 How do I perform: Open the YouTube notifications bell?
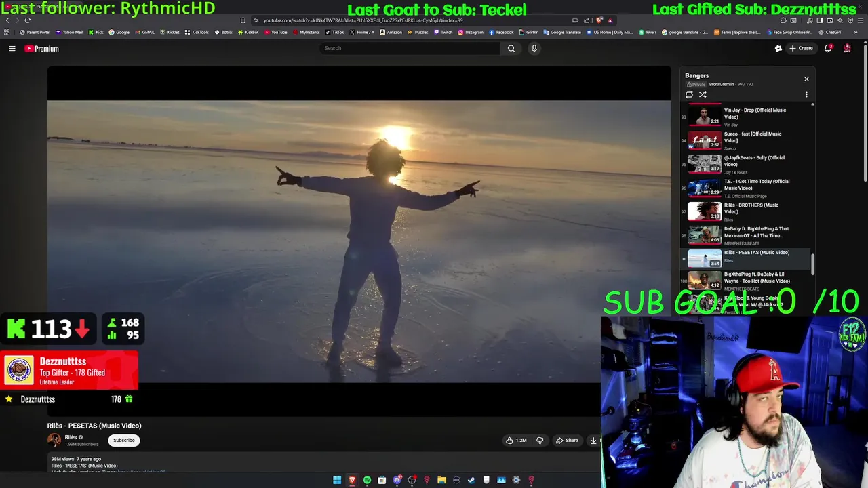point(828,48)
